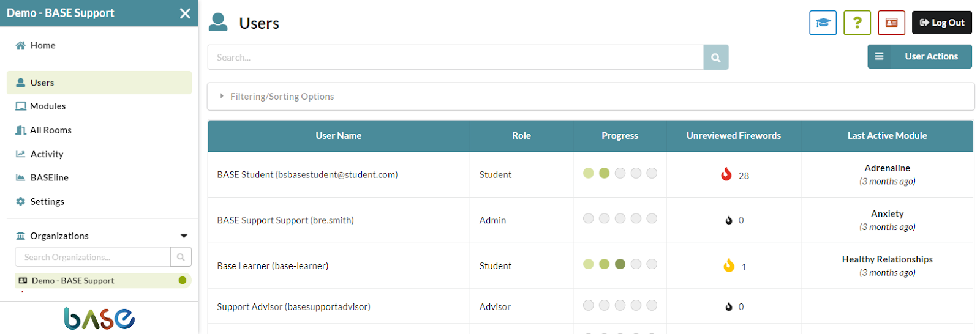The image size is (980, 334).
Task: Open Base Learner (base-learner) user
Action: point(273,266)
